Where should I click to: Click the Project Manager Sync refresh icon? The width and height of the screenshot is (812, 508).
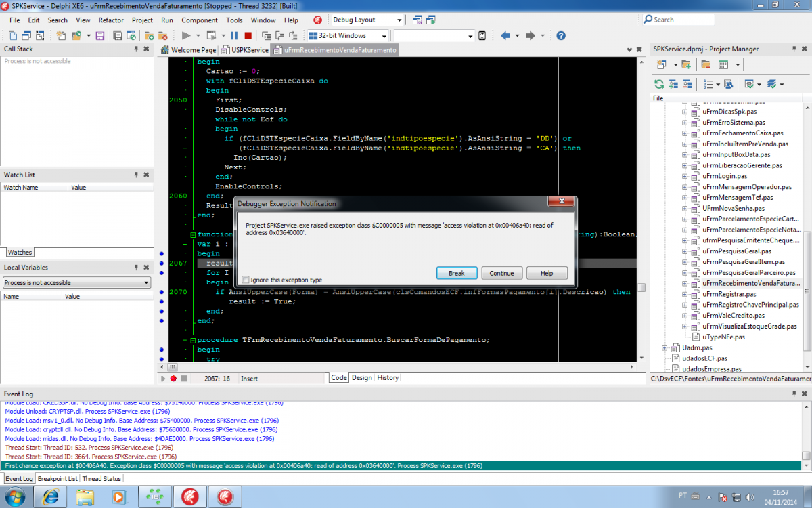pyautogui.click(x=659, y=84)
